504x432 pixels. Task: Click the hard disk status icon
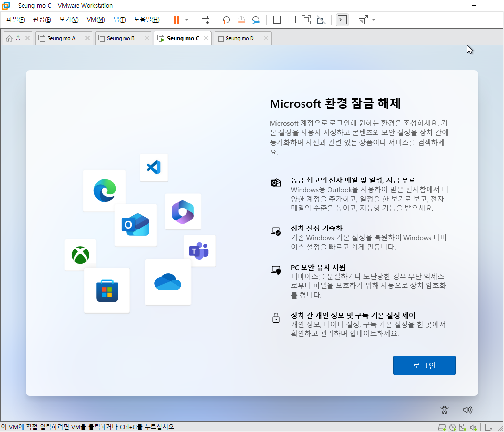442,427
